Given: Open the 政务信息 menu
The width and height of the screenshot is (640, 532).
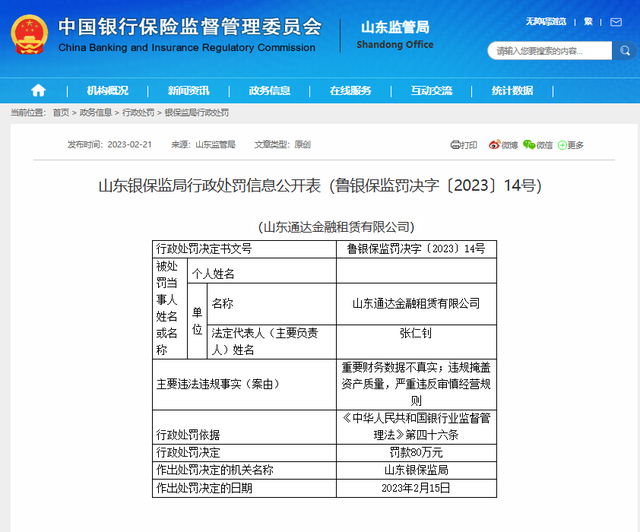Looking at the screenshot, I should pyautogui.click(x=269, y=90).
